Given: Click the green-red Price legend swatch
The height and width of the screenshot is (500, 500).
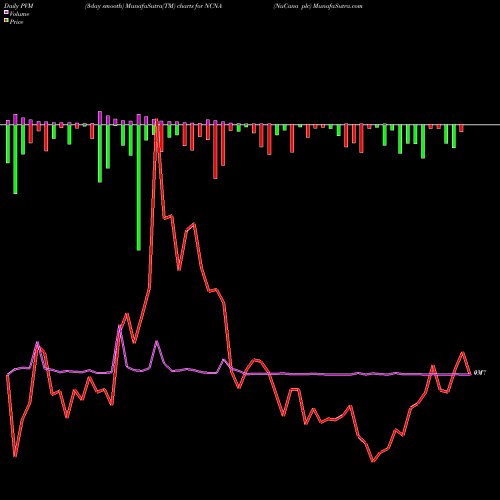Looking at the screenshot, I should click(6, 21).
